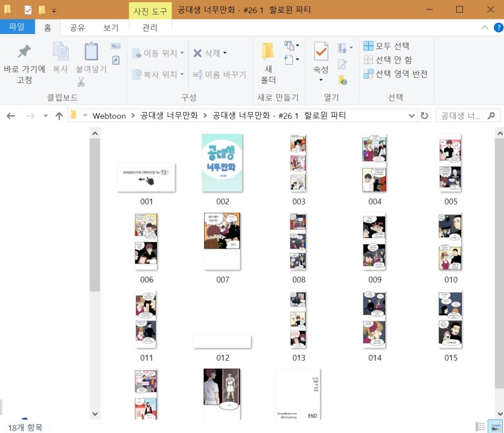504x433 pixels.
Task: Select the 001 swipe-hint thumbnail
Action: coord(146,177)
